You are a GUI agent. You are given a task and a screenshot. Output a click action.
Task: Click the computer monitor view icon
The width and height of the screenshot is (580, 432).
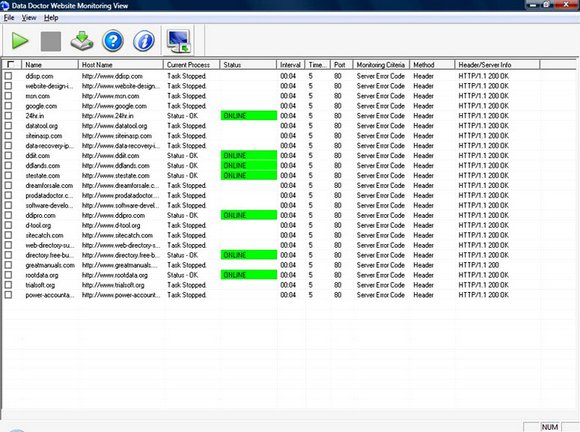pos(179,41)
